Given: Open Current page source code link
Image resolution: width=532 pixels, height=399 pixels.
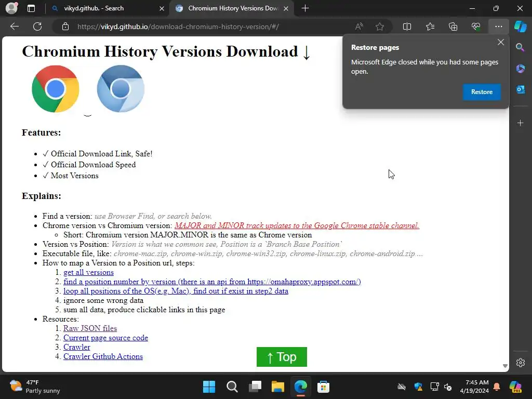Looking at the screenshot, I should (x=105, y=338).
